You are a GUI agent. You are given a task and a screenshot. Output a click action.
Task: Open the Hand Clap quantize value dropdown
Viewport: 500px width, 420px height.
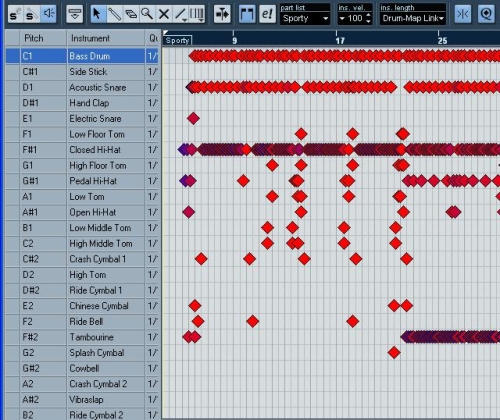153,103
